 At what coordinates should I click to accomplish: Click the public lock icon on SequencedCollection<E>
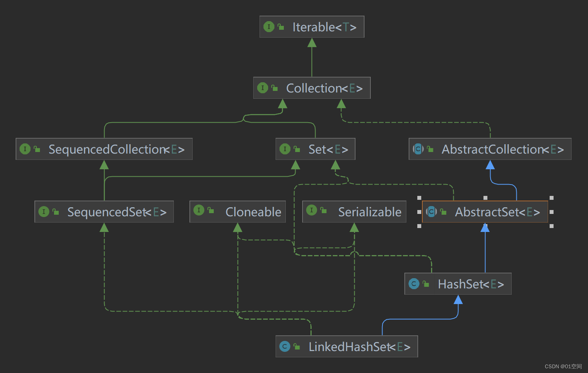[x=37, y=149]
